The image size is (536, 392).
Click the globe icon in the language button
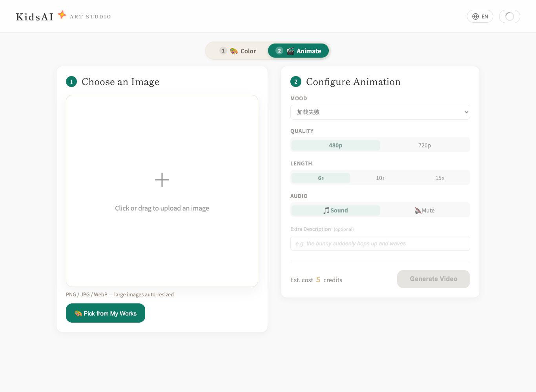[476, 16]
